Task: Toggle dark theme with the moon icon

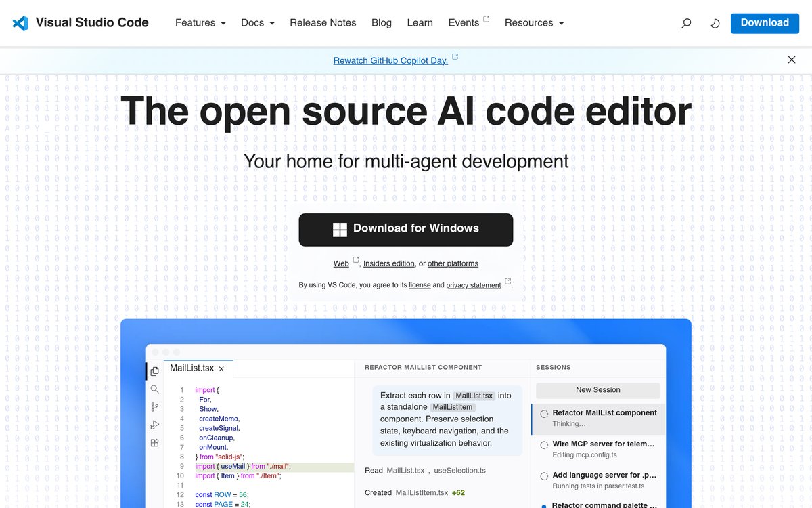Action: click(715, 23)
